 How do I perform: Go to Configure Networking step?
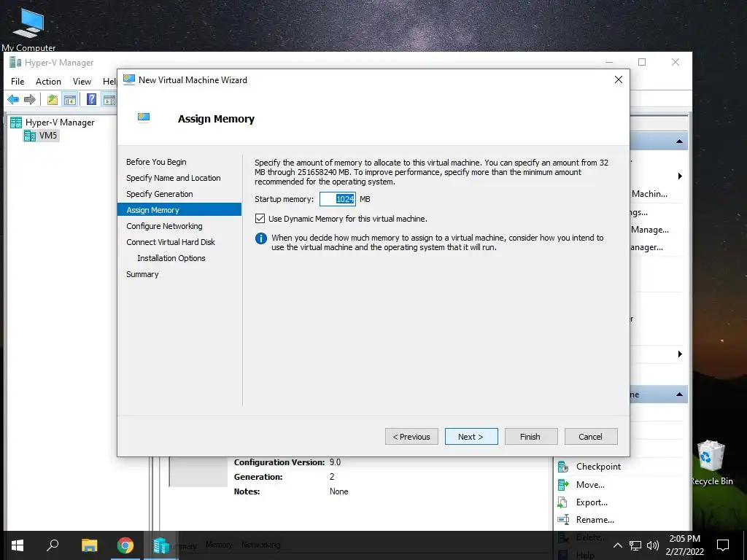pyautogui.click(x=164, y=226)
